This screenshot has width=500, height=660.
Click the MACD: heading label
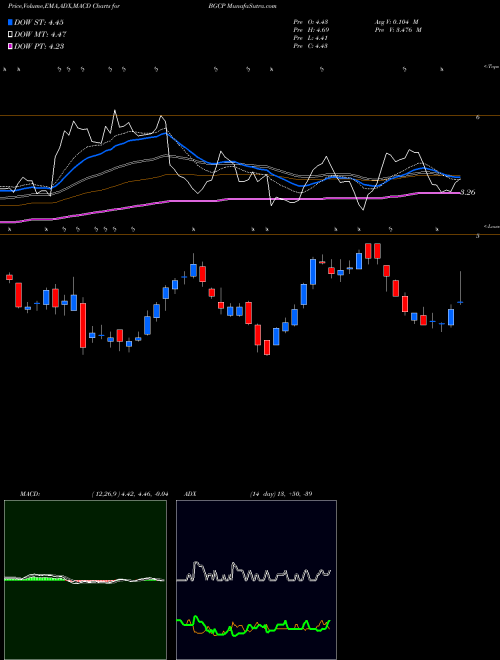pos(30,494)
